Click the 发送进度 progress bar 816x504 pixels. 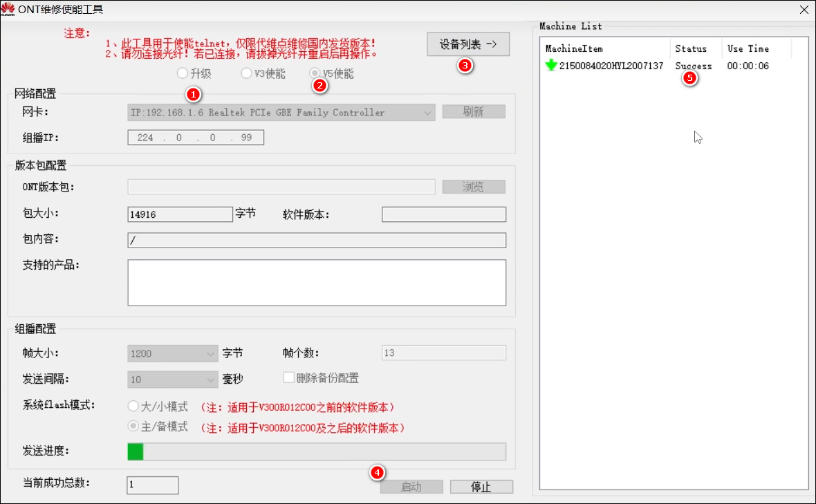tap(317, 451)
